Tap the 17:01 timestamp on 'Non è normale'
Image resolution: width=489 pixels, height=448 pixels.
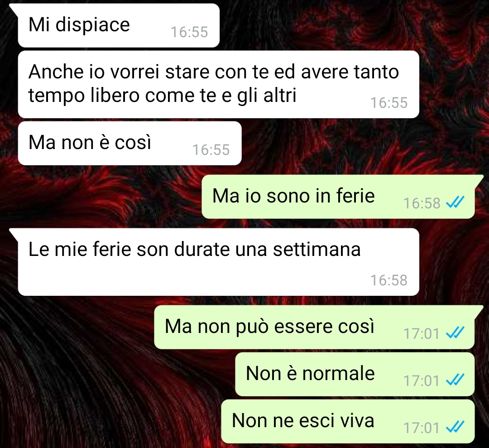(x=422, y=381)
